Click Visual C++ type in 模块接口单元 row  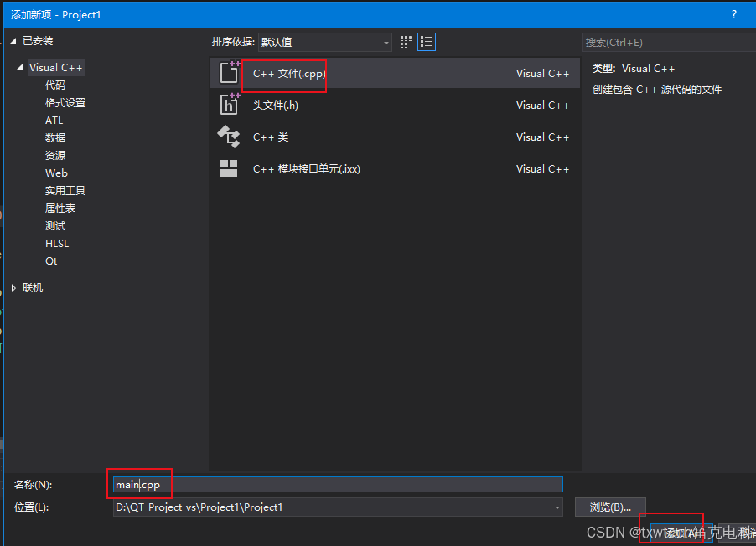coord(542,168)
